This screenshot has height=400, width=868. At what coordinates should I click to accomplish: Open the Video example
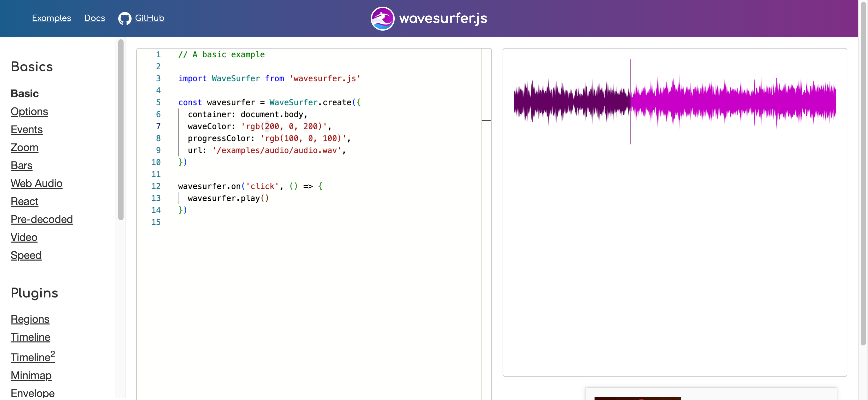[24, 237]
